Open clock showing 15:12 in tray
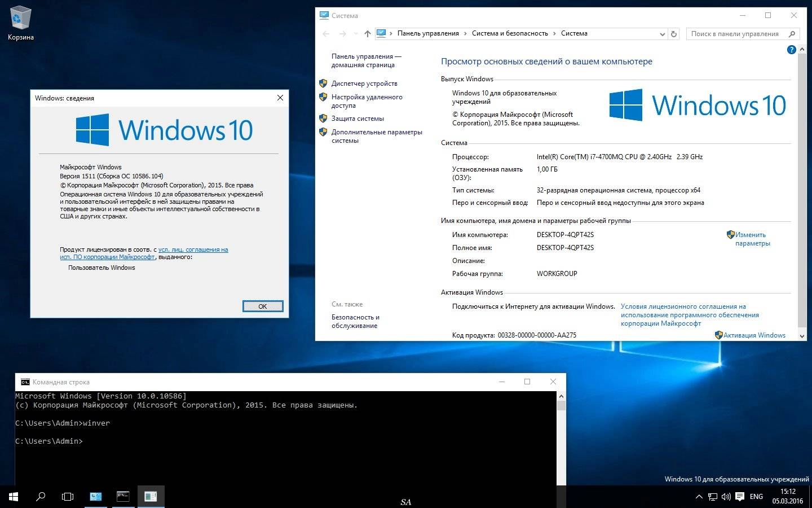 click(x=788, y=496)
